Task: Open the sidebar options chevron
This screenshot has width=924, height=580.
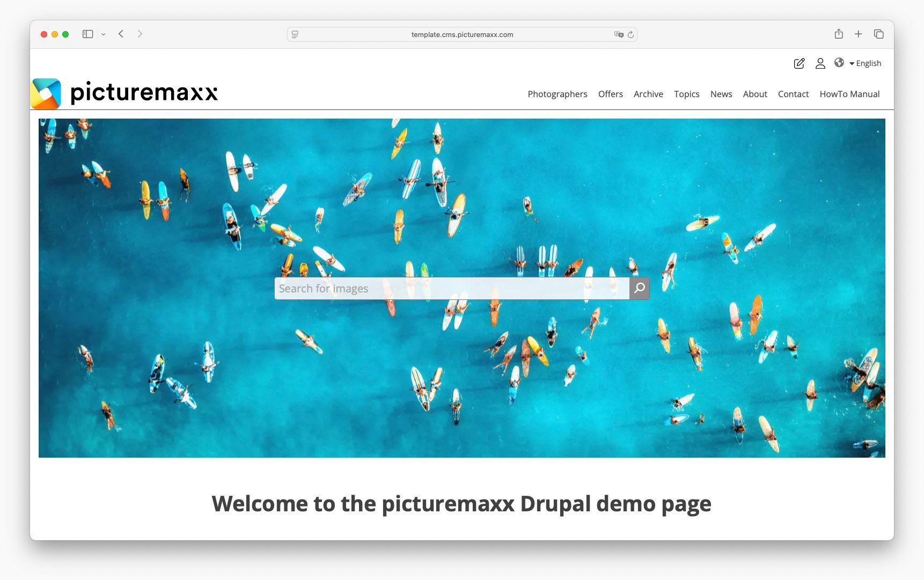Action: [104, 33]
